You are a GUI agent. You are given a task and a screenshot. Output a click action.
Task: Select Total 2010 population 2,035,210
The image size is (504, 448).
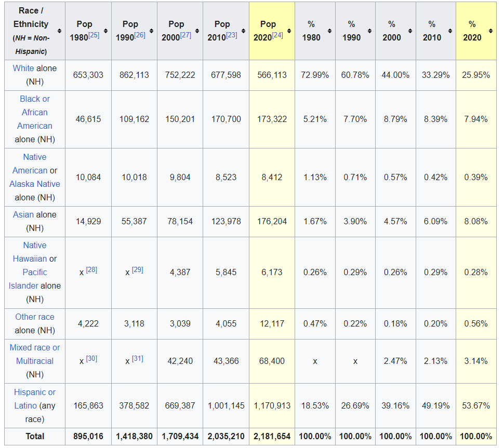tap(226, 437)
